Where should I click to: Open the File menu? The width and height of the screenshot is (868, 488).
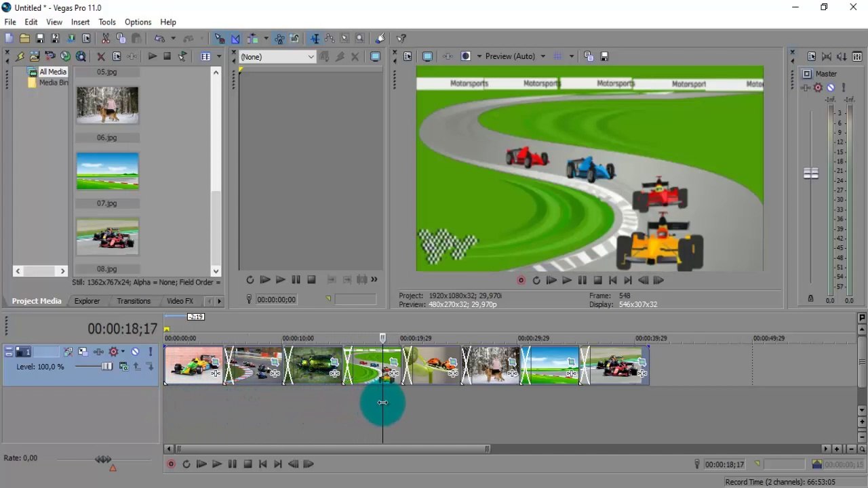(10, 22)
